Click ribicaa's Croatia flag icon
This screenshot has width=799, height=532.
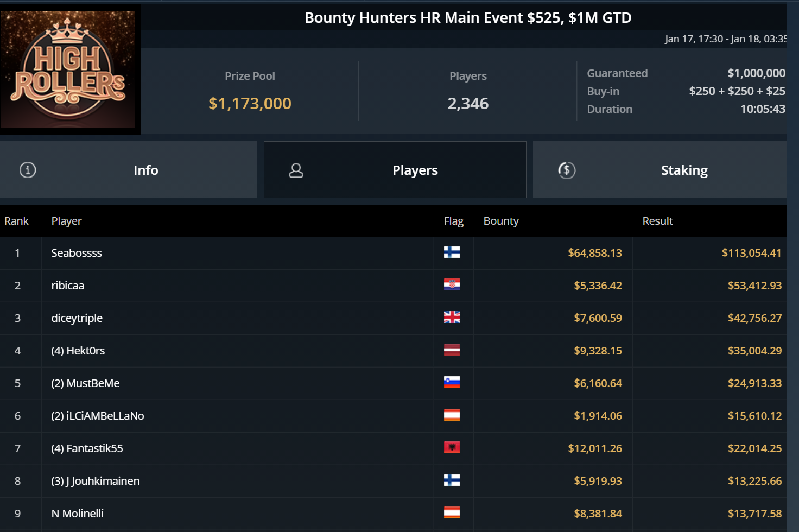tap(452, 284)
